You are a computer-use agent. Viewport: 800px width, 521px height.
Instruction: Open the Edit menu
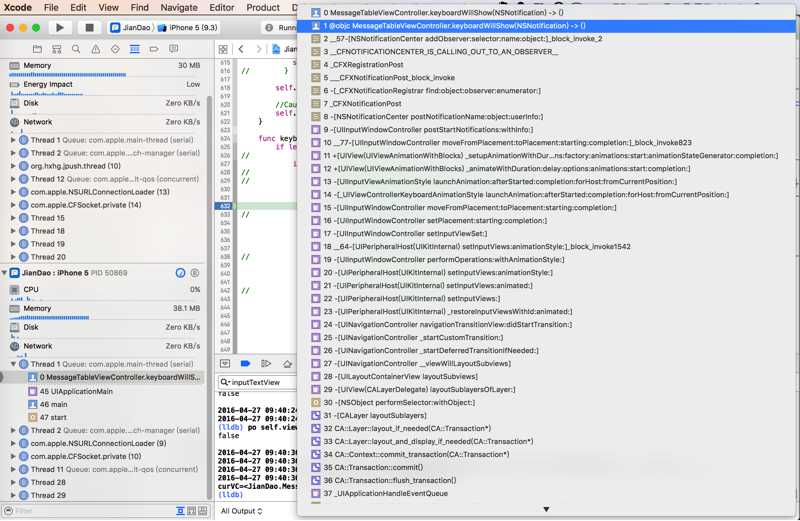point(78,8)
